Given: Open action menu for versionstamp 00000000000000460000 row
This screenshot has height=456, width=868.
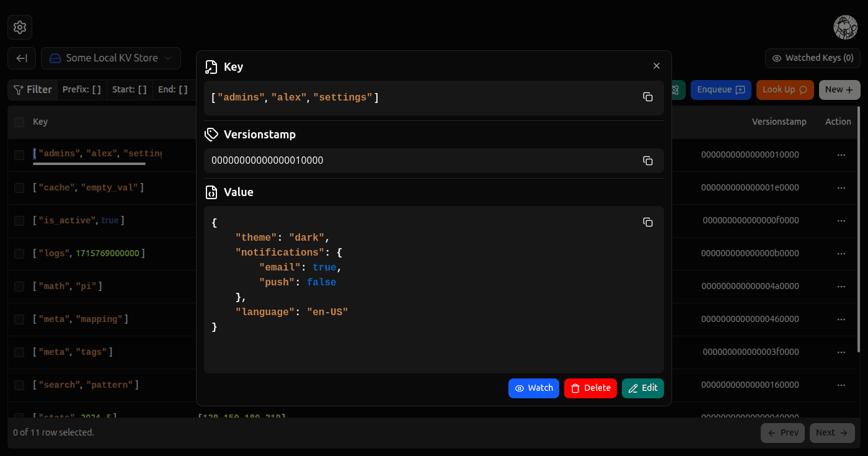Looking at the screenshot, I should click(841, 320).
